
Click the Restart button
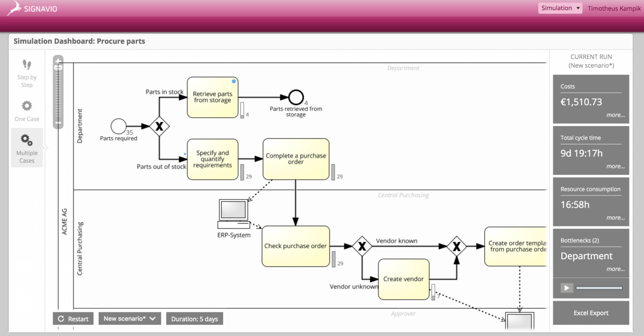73,319
